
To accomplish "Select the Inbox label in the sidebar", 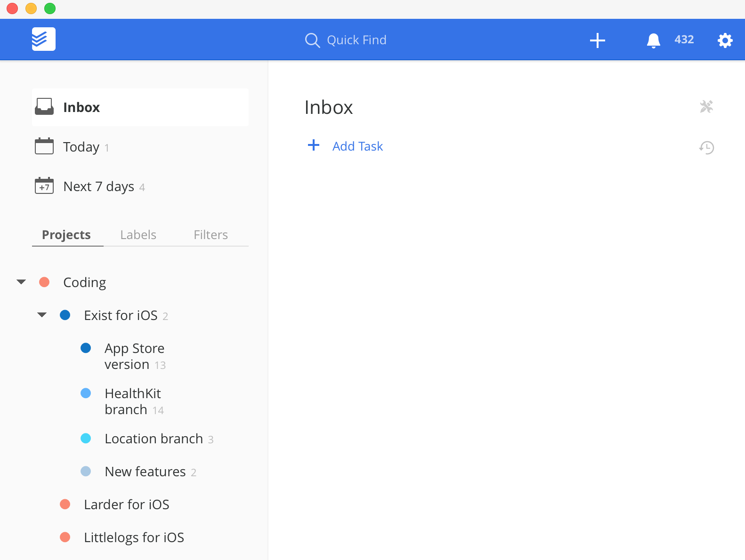I will pyautogui.click(x=81, y=107).
